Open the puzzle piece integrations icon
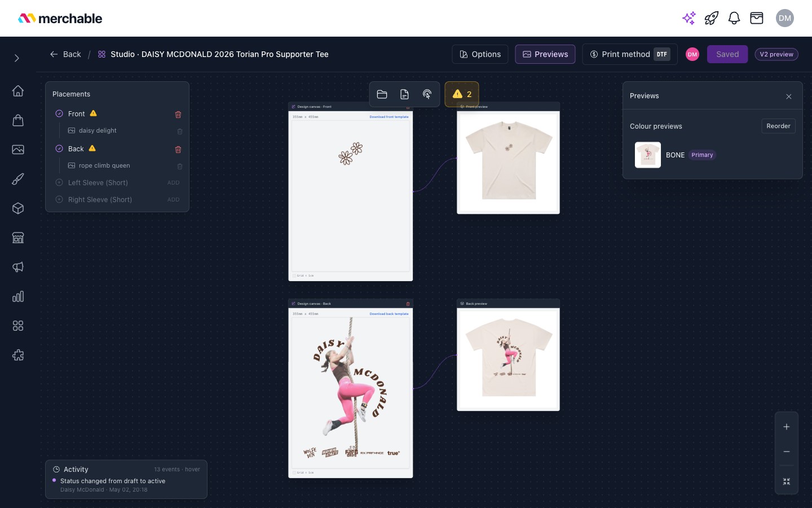This screenshot has width=812, height=508. [x=18, y=355]
